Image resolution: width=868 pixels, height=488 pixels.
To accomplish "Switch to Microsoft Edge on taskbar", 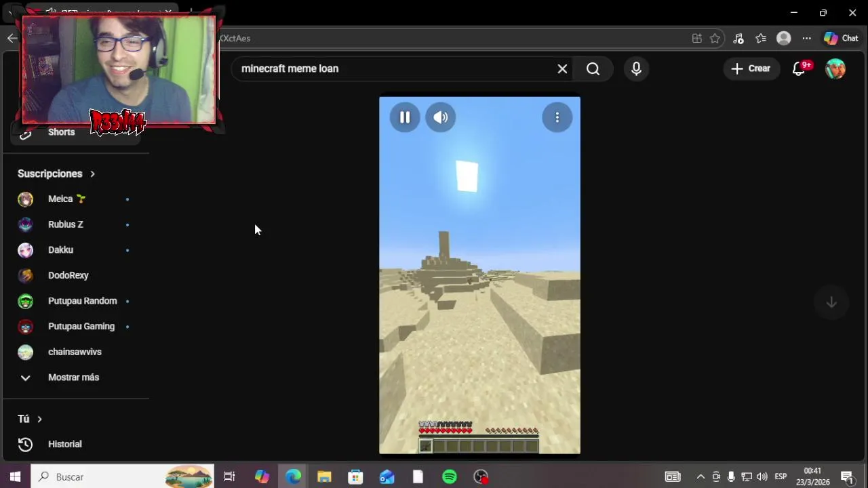I will coord(293,476).
